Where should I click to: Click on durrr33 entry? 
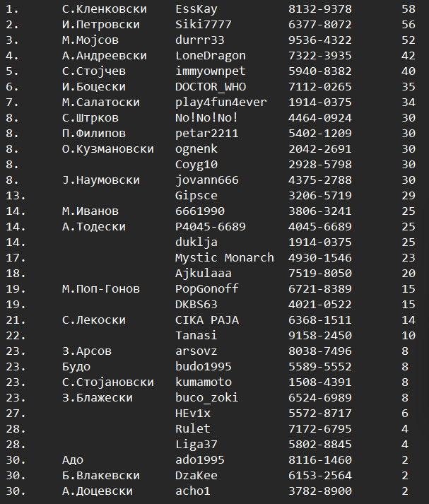tap(199, 40)
